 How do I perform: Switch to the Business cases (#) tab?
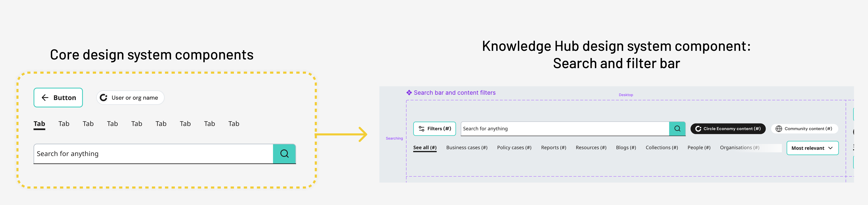pyautogui.click(x=467, y=148)
